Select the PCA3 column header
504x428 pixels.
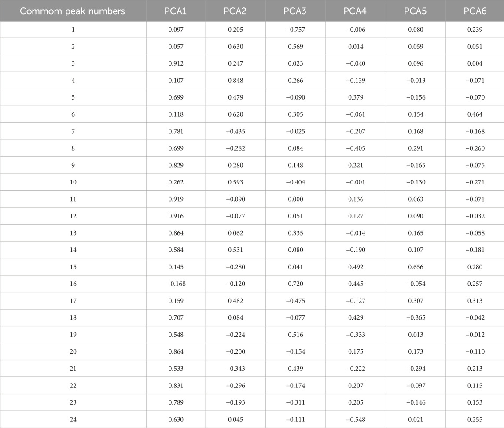pyautogui.click(x=296, y=11)
